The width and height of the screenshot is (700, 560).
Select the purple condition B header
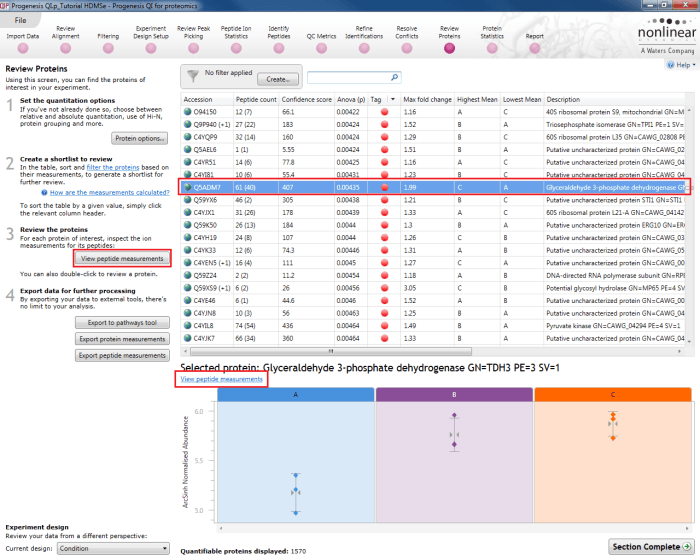(x=454, y=395)
